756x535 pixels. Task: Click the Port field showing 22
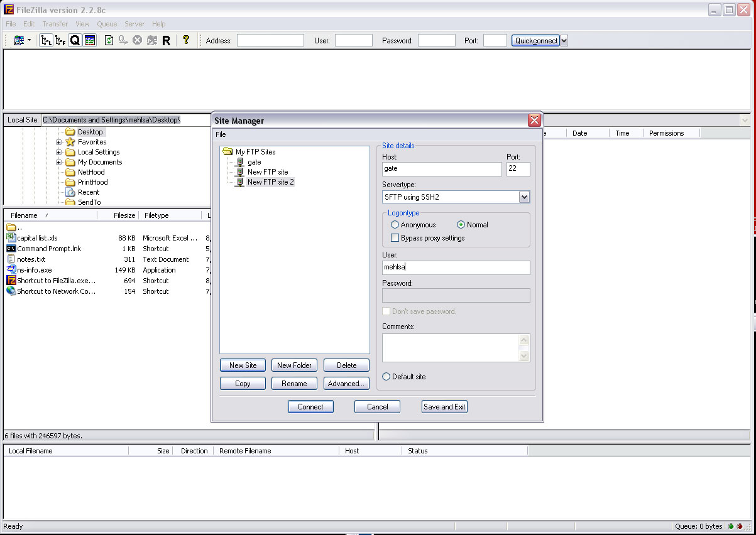(518, 169)
